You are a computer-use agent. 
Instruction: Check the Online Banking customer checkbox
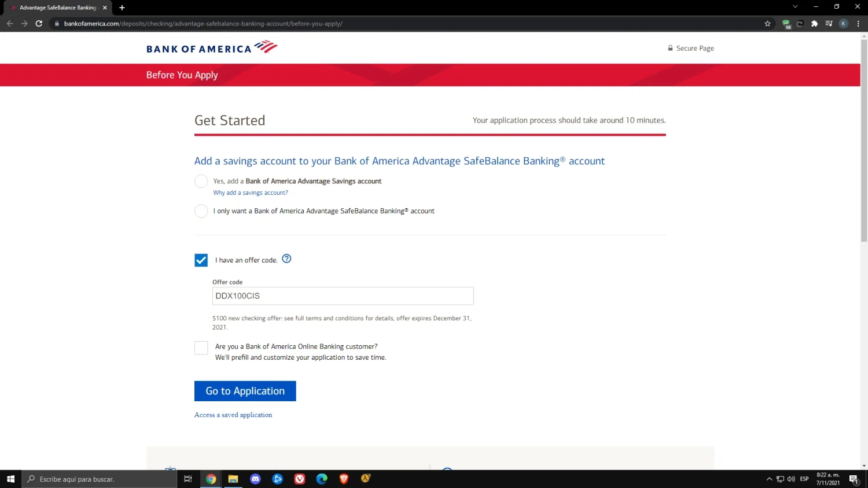[x=201, y=347]
